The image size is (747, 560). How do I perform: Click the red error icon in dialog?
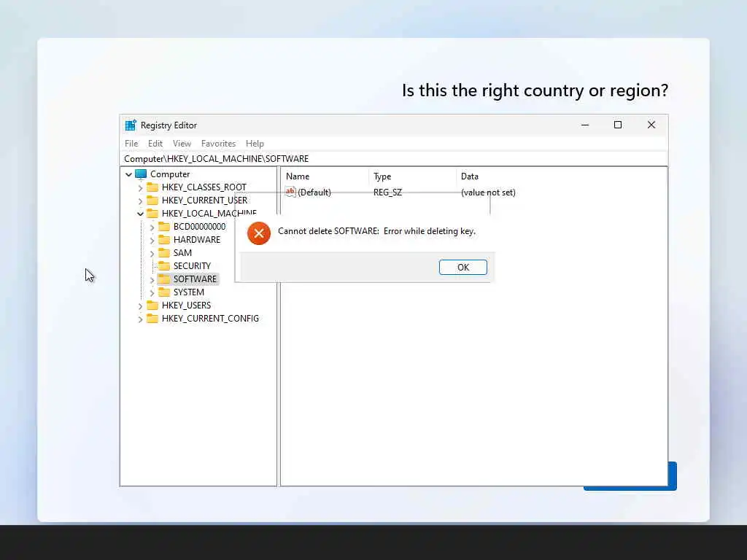tap(259, 233)
